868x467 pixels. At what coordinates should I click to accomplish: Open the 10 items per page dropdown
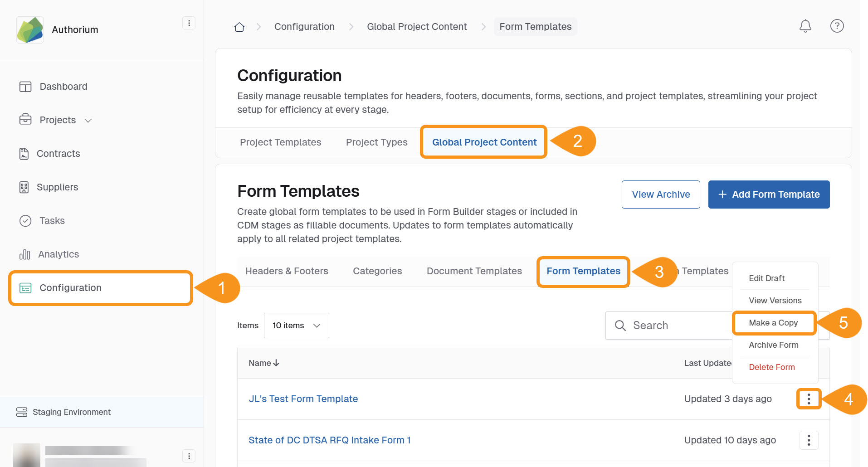(x=296, y=326)
